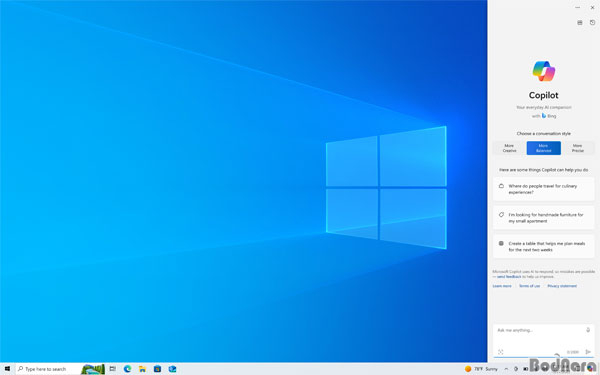Screen dimensions: 600x375
Task: Open Microsoft Edge from the taskbar
Action: click(127, 369)
